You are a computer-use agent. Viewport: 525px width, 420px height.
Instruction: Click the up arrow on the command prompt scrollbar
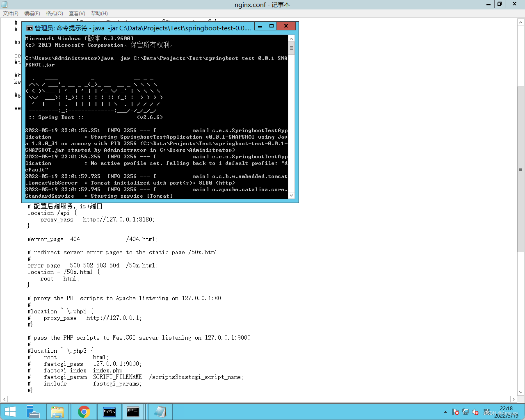point(291,38)
